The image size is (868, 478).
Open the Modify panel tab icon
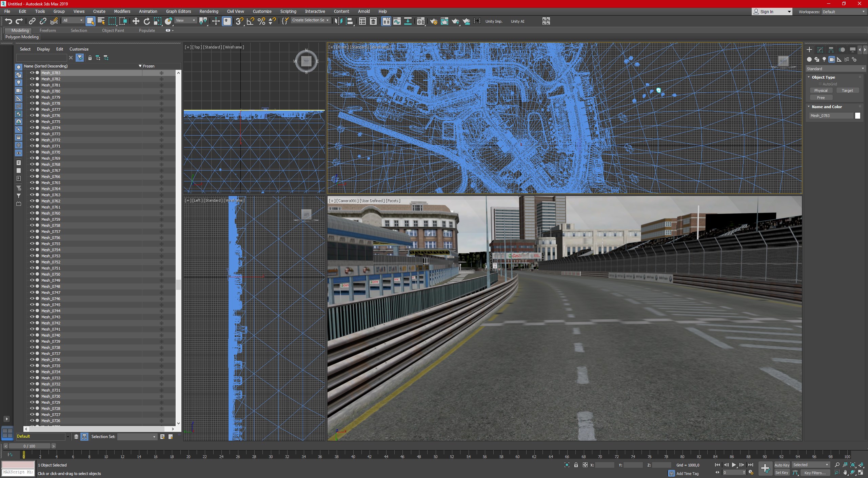point(820,50)
